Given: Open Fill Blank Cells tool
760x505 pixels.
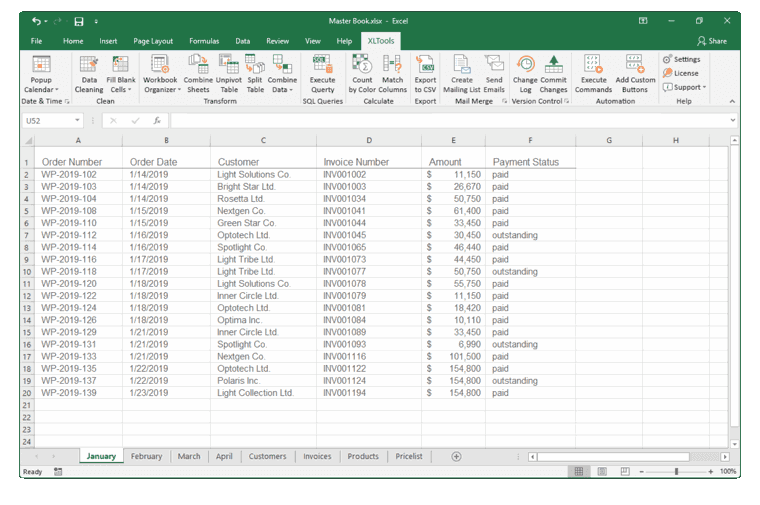Looking at the screenshot, I should pos(121,74).
